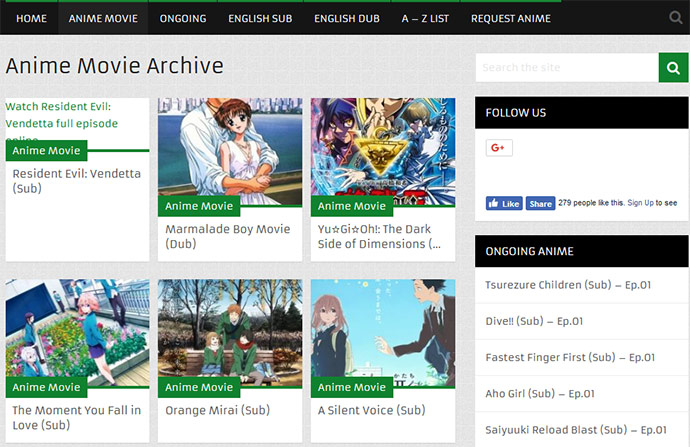Image resolution: width=690 pixels, height=447 pixels.
Task: Open the A Silent Voice (Sub) title
Action: pos(371,410)
